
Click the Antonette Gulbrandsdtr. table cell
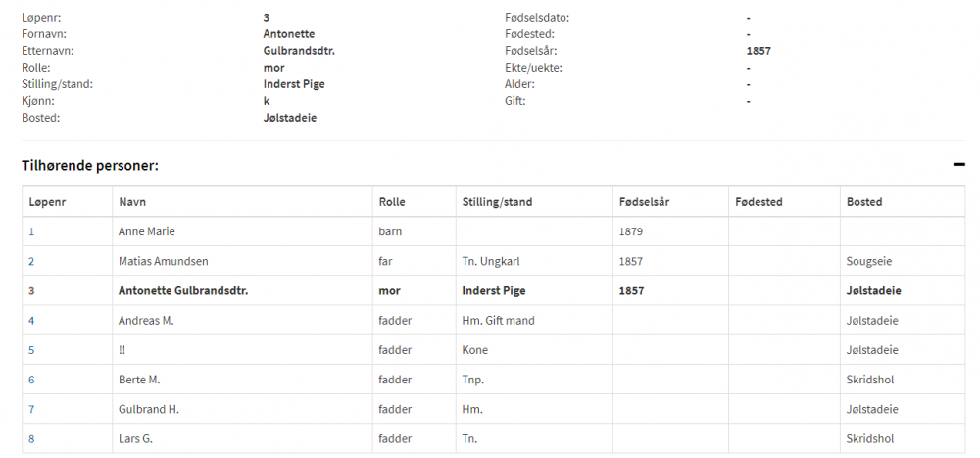tap(182, 291)
